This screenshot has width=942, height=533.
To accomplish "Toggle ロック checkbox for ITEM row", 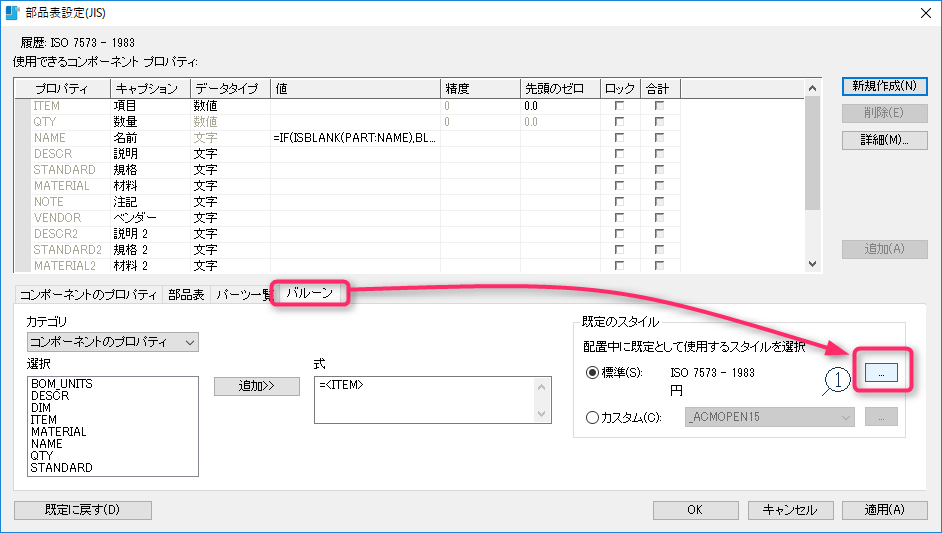I will (619, 106).
